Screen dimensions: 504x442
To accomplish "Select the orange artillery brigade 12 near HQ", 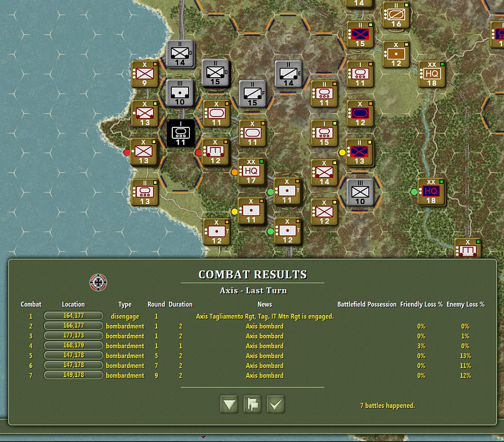I will [396, 54].
